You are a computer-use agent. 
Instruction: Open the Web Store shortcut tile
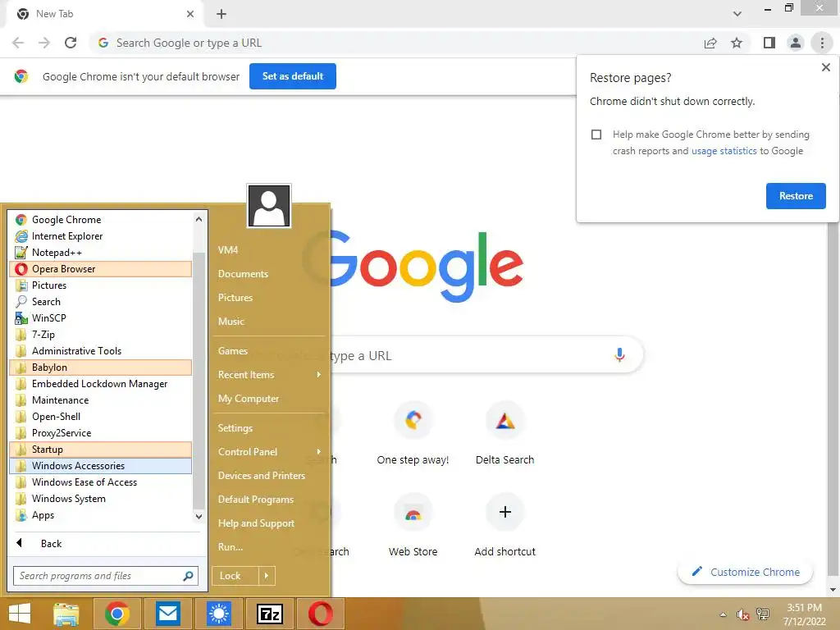[x=413, y=527]
